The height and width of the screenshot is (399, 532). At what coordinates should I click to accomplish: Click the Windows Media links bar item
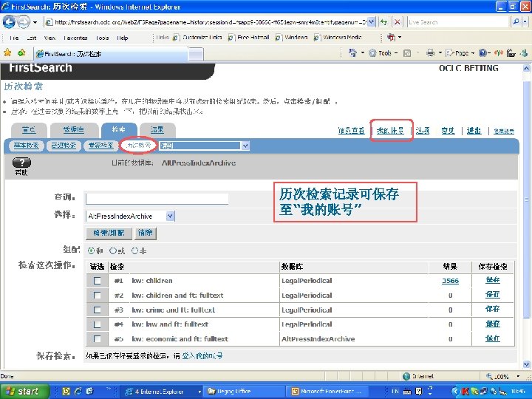coord(338,38)
